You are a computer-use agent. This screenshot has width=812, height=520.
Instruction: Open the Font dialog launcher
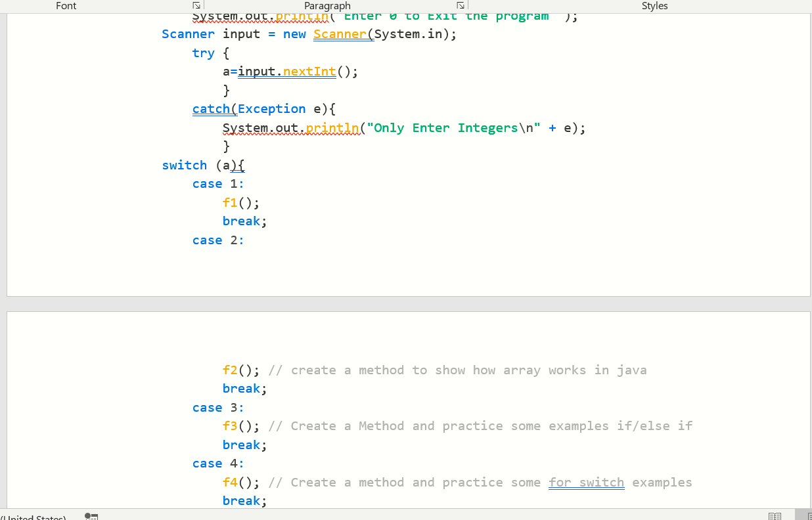tap(195, 5)
